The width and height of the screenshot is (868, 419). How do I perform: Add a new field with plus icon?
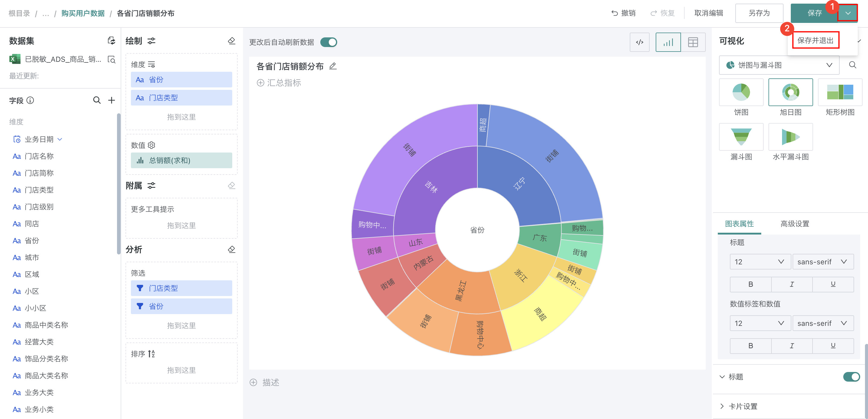tap(112, 100)
